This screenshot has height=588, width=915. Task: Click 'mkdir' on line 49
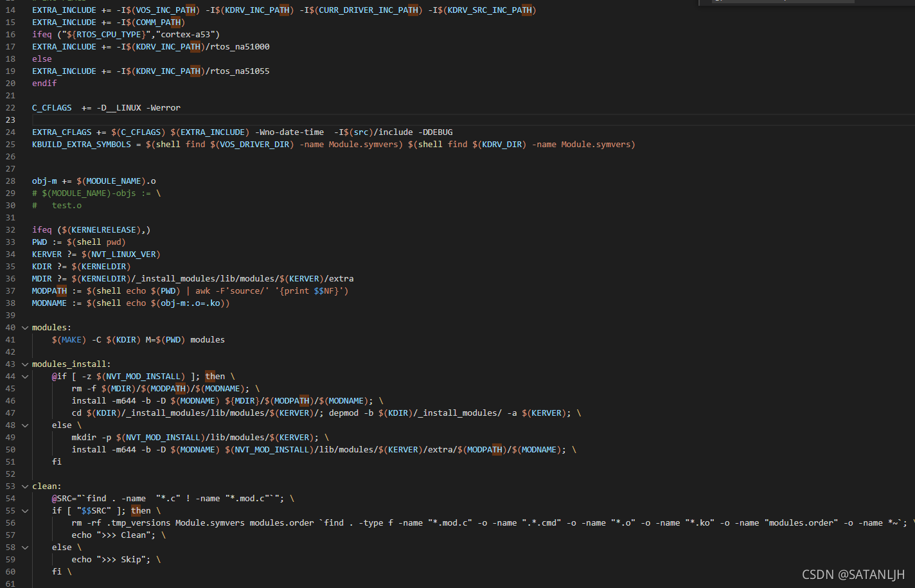84,438
